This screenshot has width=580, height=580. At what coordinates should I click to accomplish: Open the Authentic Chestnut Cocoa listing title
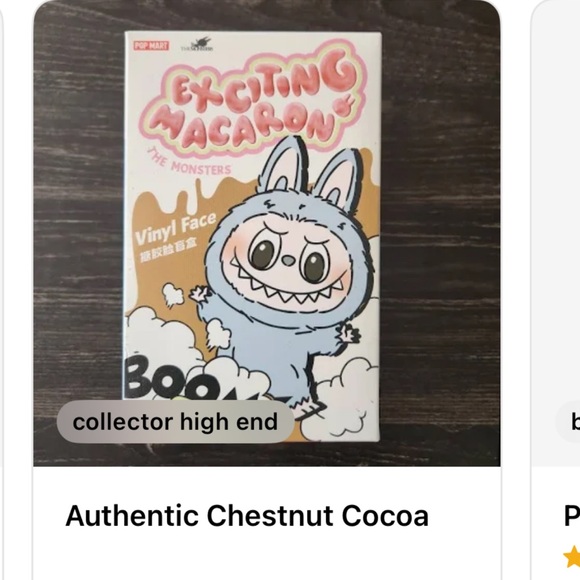click(247, 516)
